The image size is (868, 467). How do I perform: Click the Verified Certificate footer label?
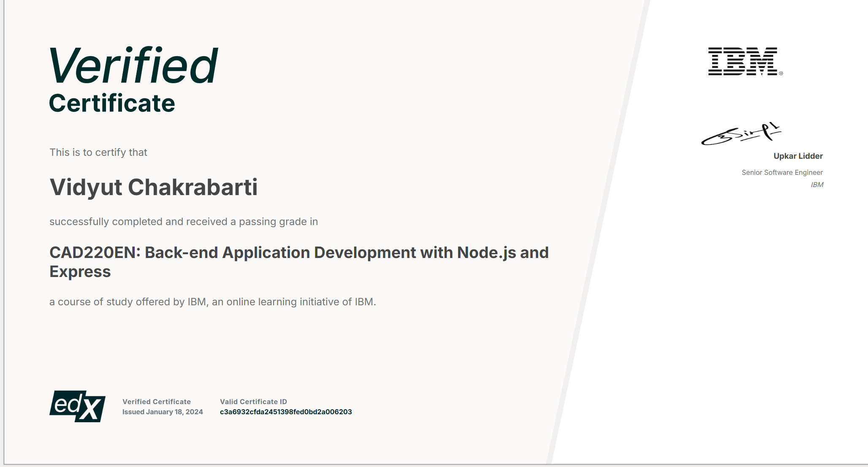(157, 402)
